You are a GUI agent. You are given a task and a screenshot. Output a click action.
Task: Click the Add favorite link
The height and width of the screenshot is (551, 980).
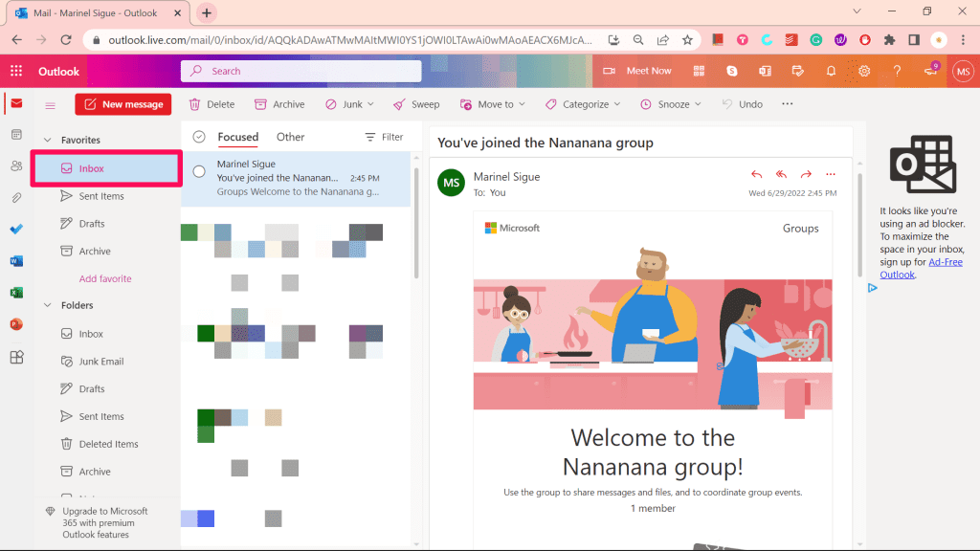pyautogui.click(x=105, y=278)
